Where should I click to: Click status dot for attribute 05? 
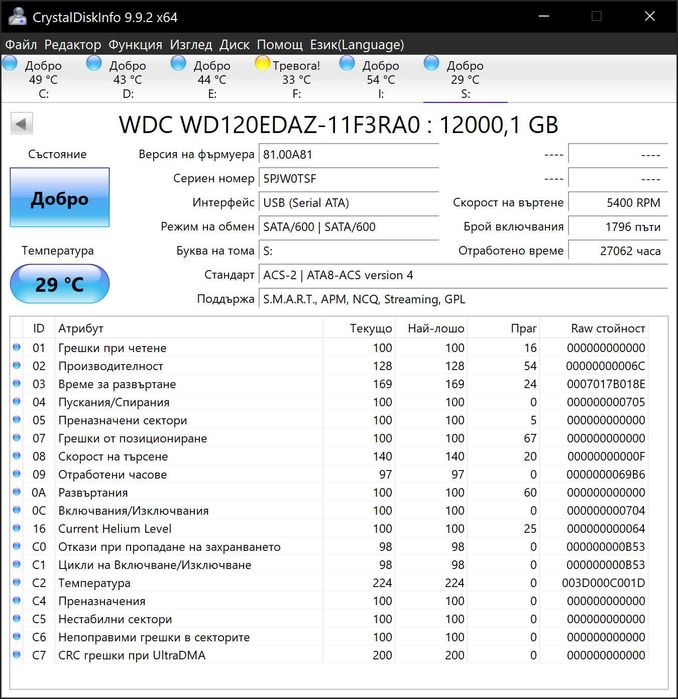click(16, 419)
